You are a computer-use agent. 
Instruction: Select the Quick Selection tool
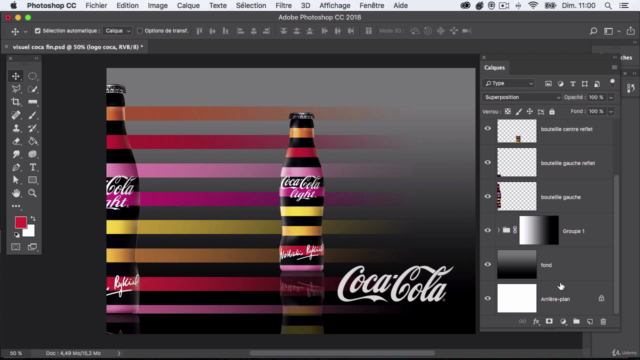point(32,89)
